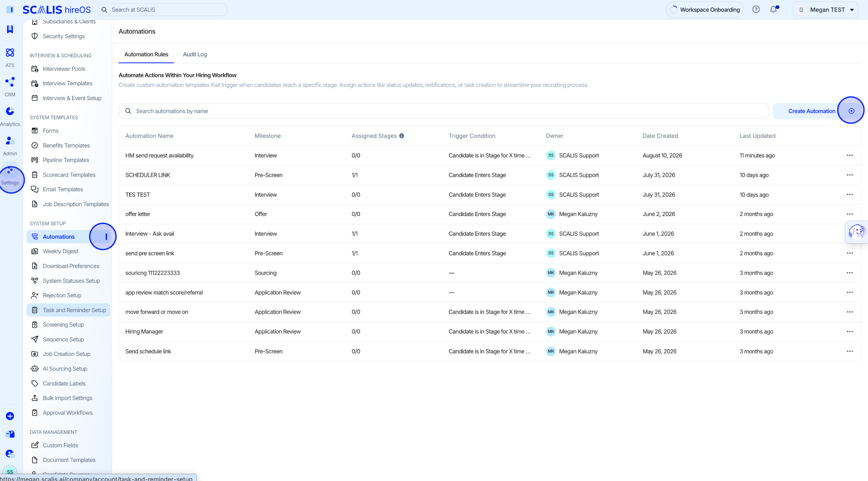
Task: Open actions menu for souricng 11122223333 row
Action: point(850,273)
